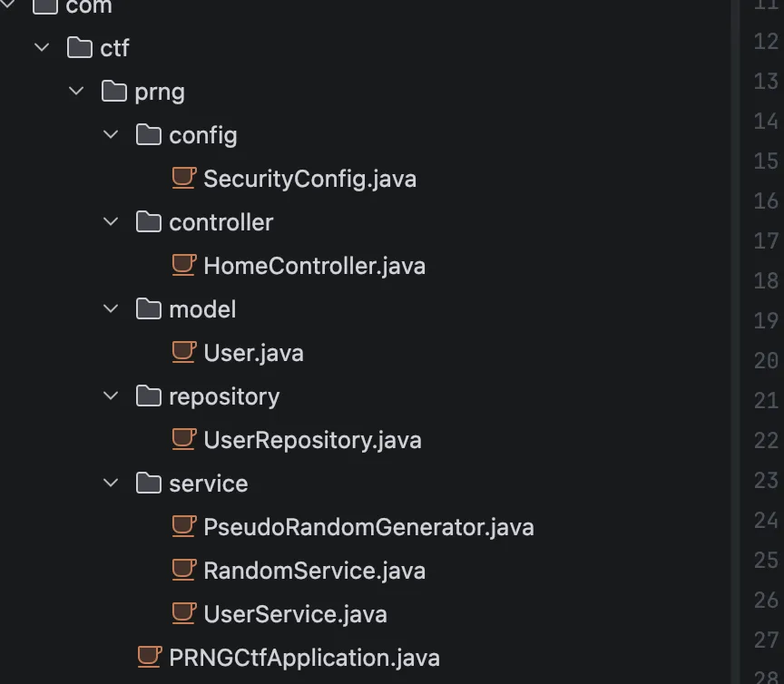Viewport: 784px width, 684px height.
Task: Collapse the service folder chevron
Action: 111,484
